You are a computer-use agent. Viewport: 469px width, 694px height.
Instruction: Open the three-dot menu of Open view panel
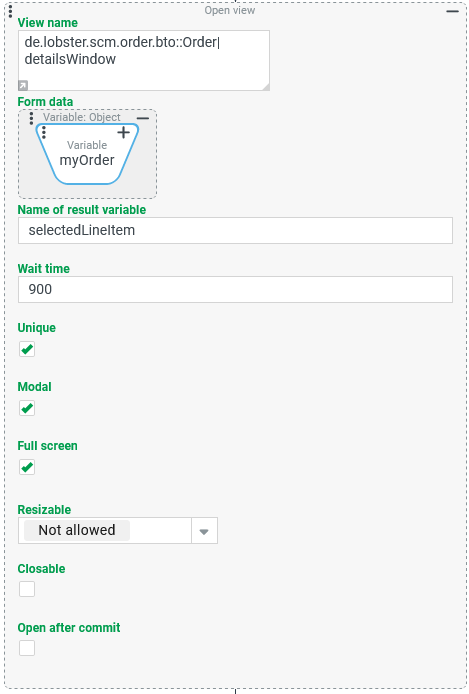[10, 11]
